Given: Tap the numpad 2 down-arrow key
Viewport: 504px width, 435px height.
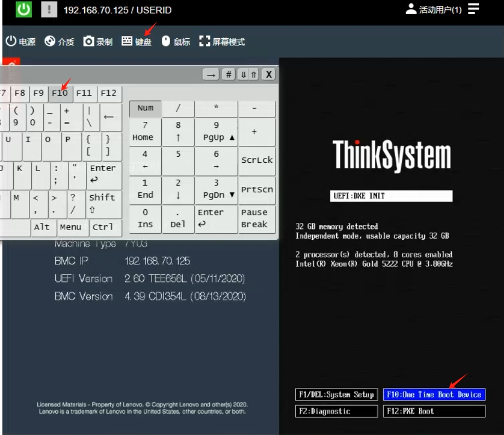Looking at the screenshot, I should pyautogui.click(x=178, y=190).
